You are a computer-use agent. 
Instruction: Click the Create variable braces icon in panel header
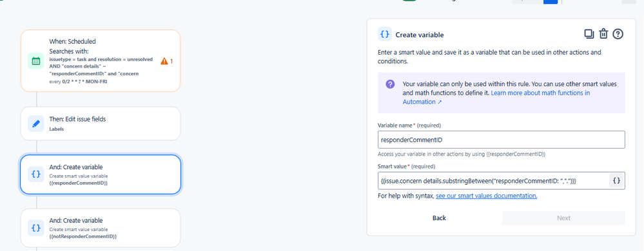click(x=385, y=35)
